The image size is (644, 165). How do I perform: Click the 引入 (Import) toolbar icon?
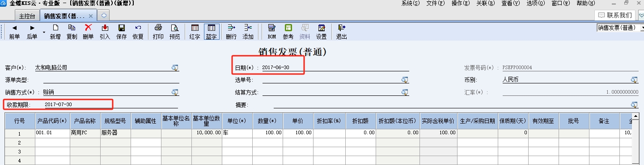pyautogui.click(x=105, y=32)
